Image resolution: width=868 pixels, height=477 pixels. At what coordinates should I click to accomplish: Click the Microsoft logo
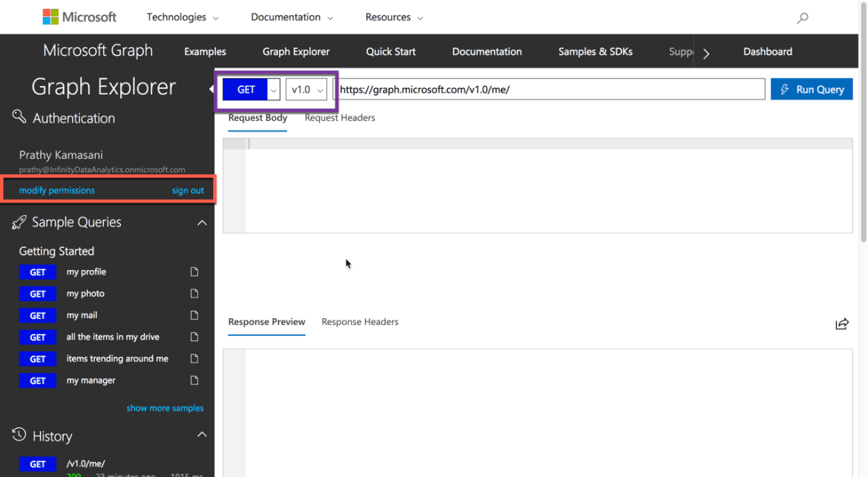point(79,17)
